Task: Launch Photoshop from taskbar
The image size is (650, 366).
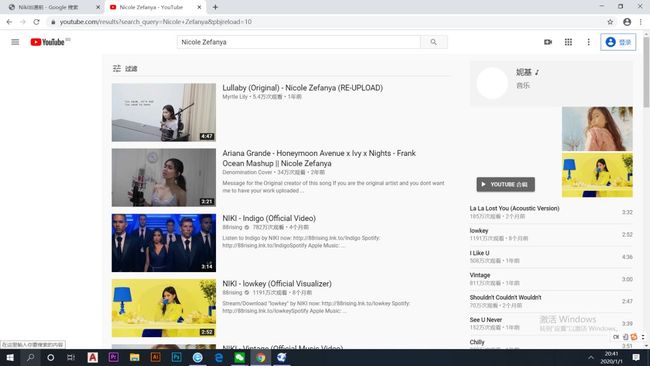Action: (x=176, y=357)
